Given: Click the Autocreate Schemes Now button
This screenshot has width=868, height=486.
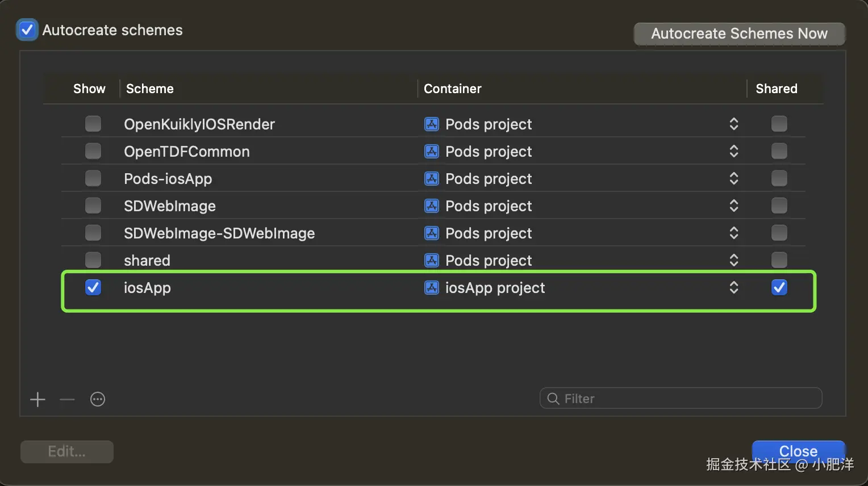Looking at the screenshot, I should click(739, 34).
